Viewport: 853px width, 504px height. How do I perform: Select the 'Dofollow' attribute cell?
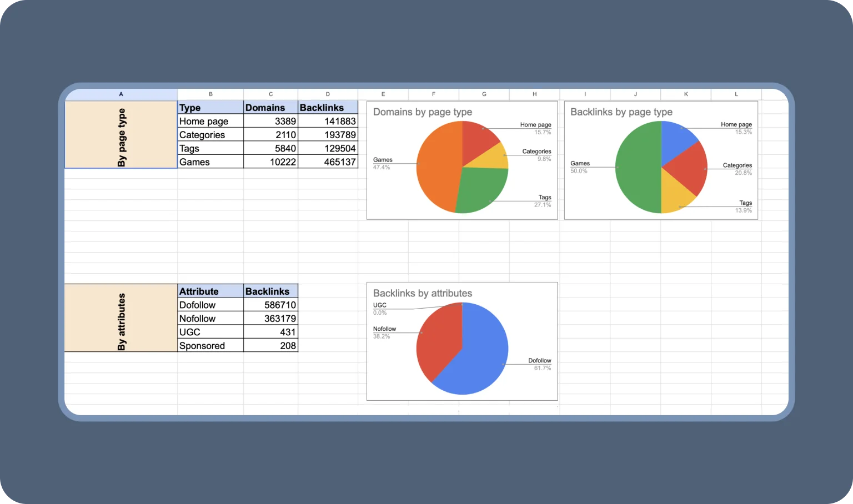(x=210, y=305)
